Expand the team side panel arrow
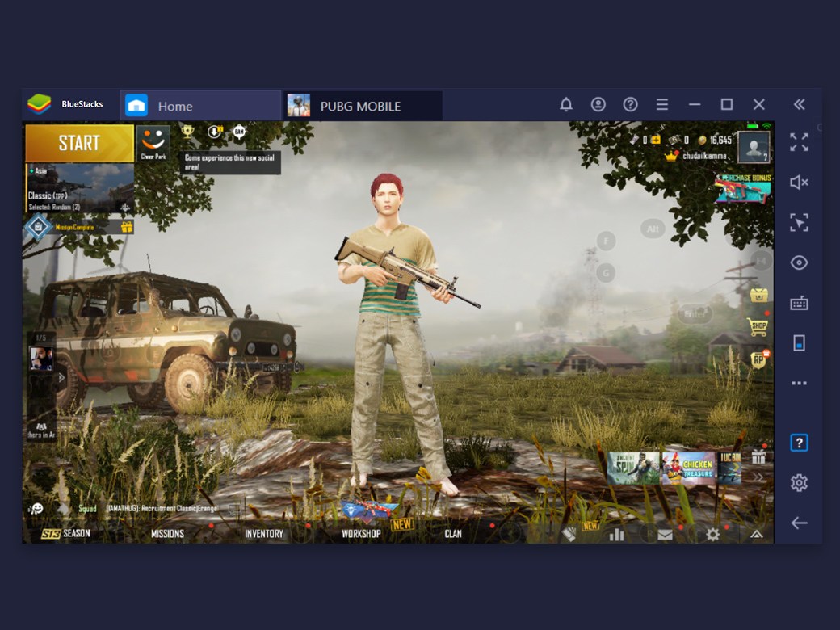 pyautogui.click(x=61, y=378)
